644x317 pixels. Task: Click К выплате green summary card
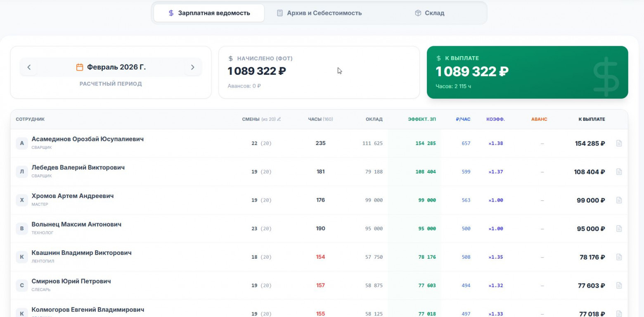pos(527,72)
